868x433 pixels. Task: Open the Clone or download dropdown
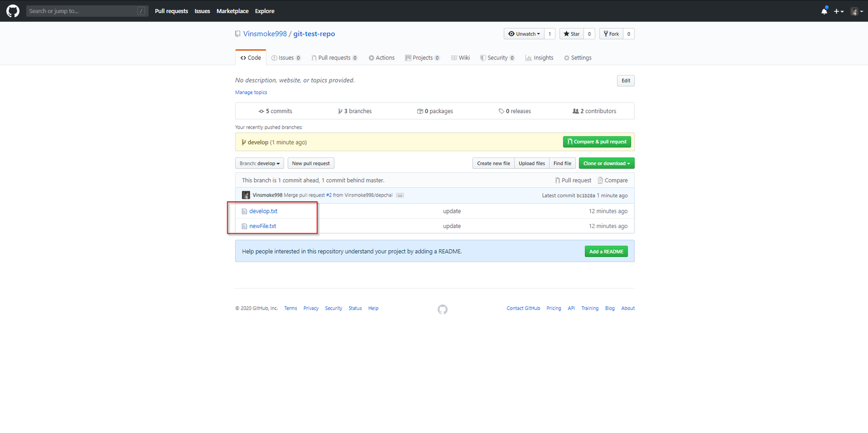pyautogui.click(x=607, y=163)
